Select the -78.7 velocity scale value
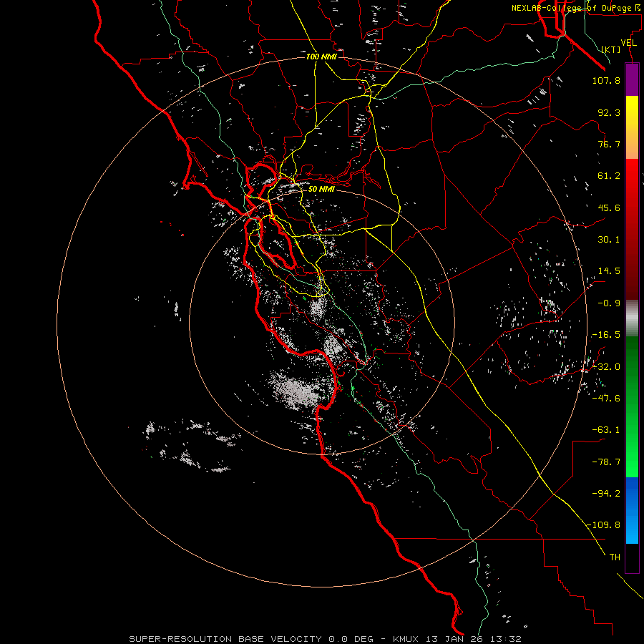This screenshot has width=644, height=644. [x=606, y=462]
